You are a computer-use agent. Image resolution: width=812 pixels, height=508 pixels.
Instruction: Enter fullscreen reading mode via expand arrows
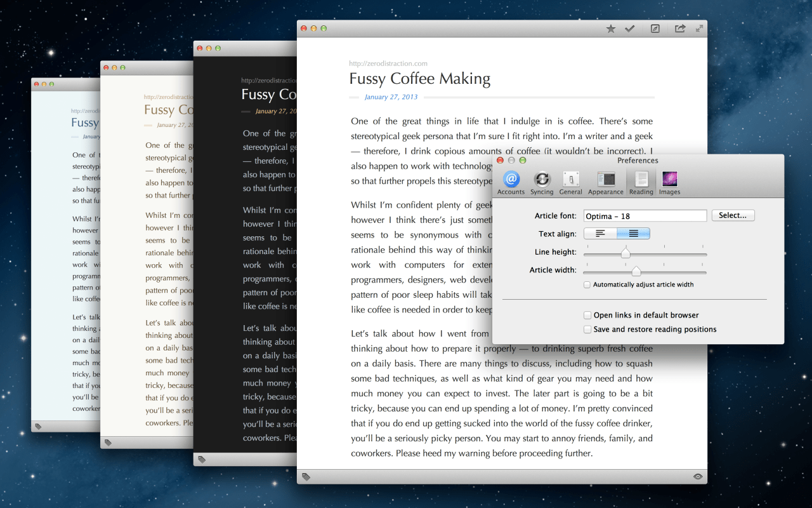(698, 29)
